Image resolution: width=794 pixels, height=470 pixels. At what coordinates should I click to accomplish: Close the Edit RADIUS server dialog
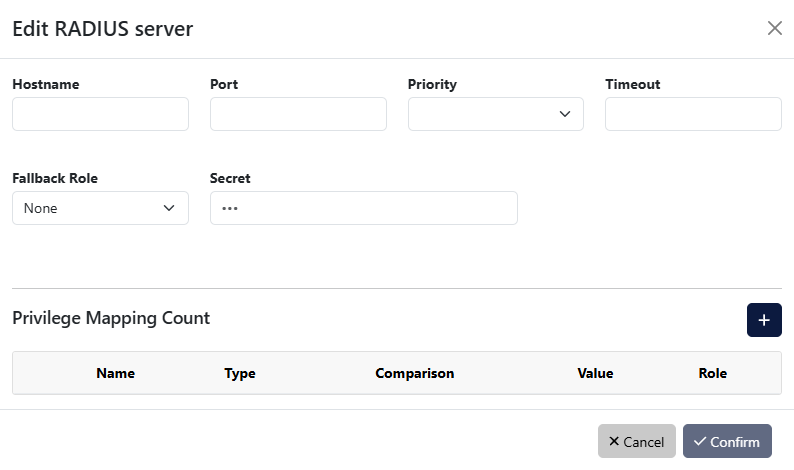(774, 28)
